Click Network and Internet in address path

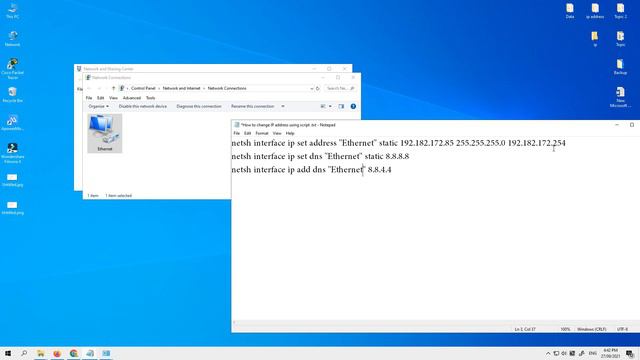[181, 89]
